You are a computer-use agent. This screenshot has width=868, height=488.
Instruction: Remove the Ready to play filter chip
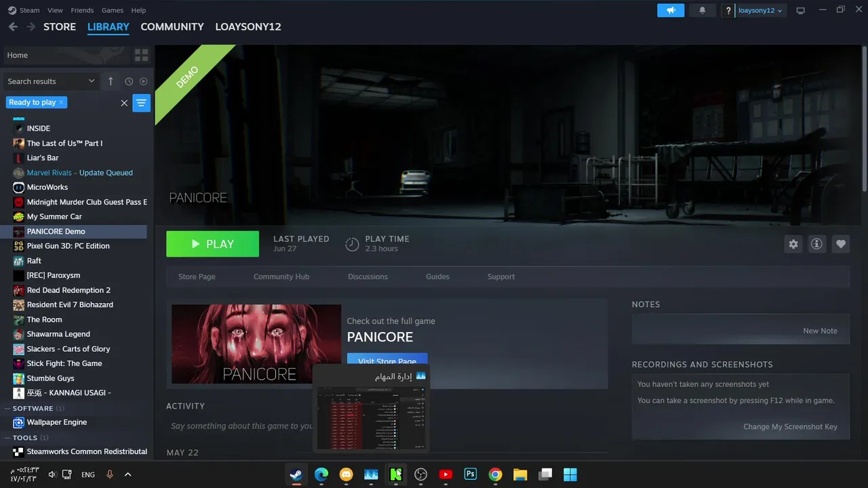tap(61, 102)
